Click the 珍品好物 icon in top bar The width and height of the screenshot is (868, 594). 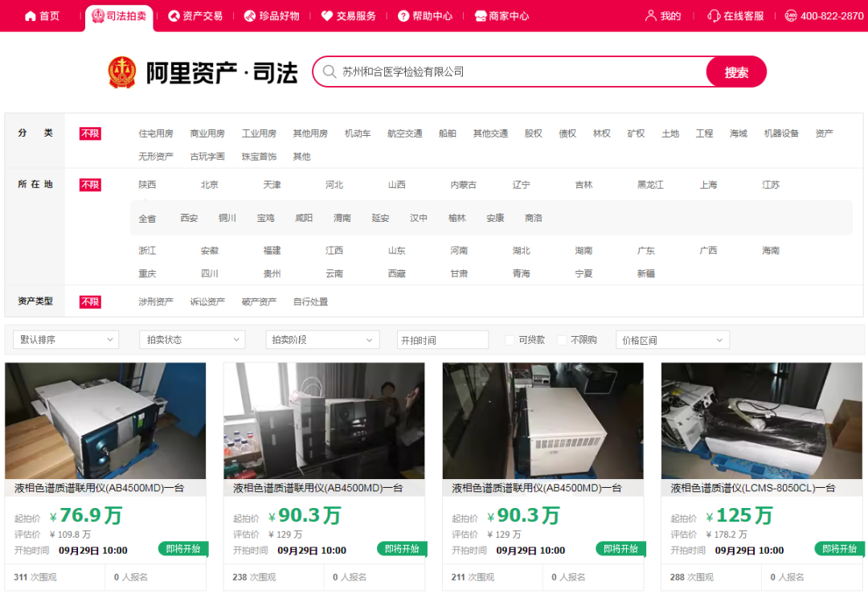click(250, 16)
